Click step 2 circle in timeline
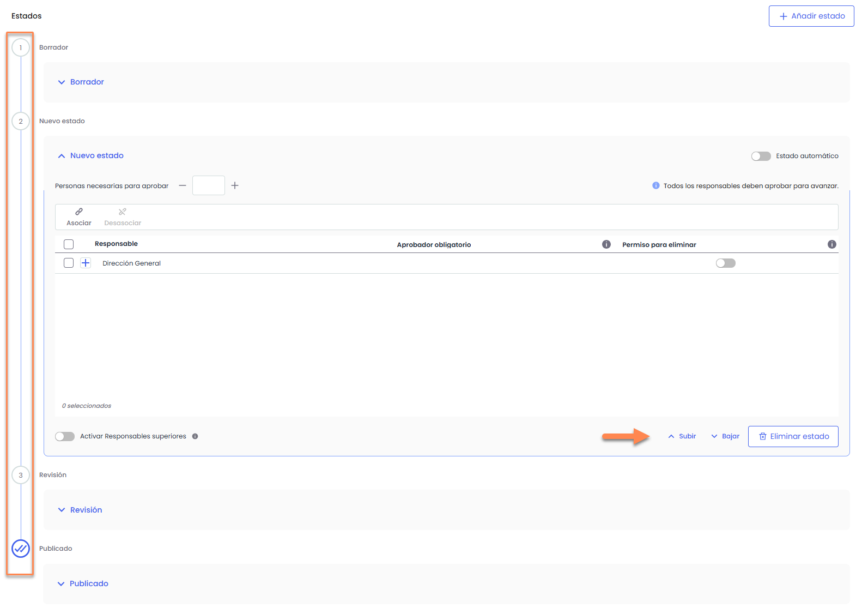The width and height of the screenshot is (868, 614). 21,121
